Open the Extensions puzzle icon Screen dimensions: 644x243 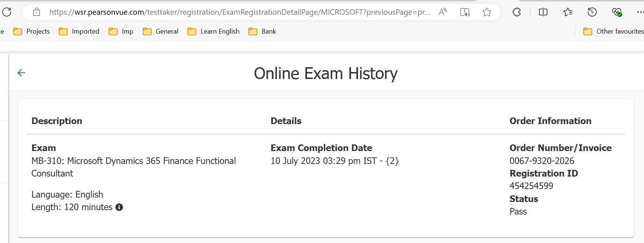[x=516, y=12]
